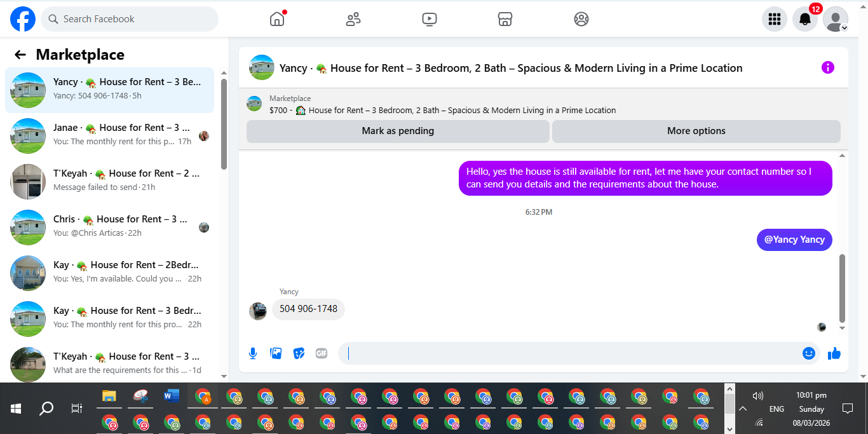Open the Friends tab icon
This screenshot has width=868, height=434.
pyautogui.click(x=353, y=19)
